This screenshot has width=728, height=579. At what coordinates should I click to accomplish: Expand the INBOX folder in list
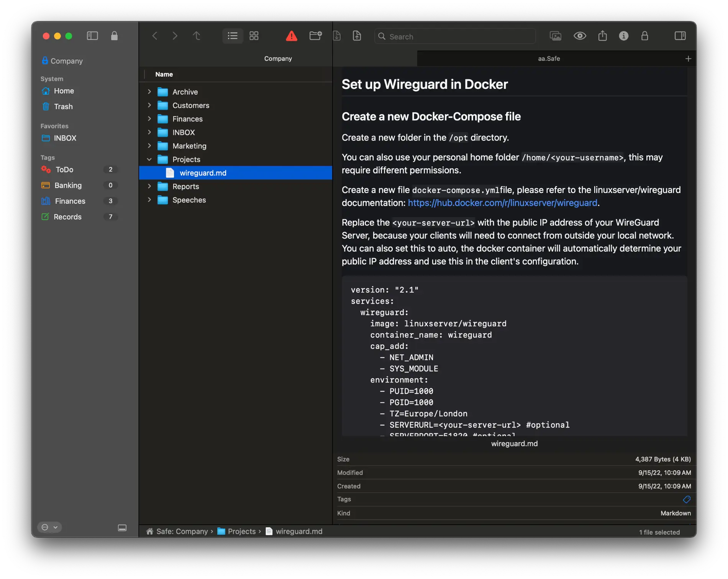(149, 132)
